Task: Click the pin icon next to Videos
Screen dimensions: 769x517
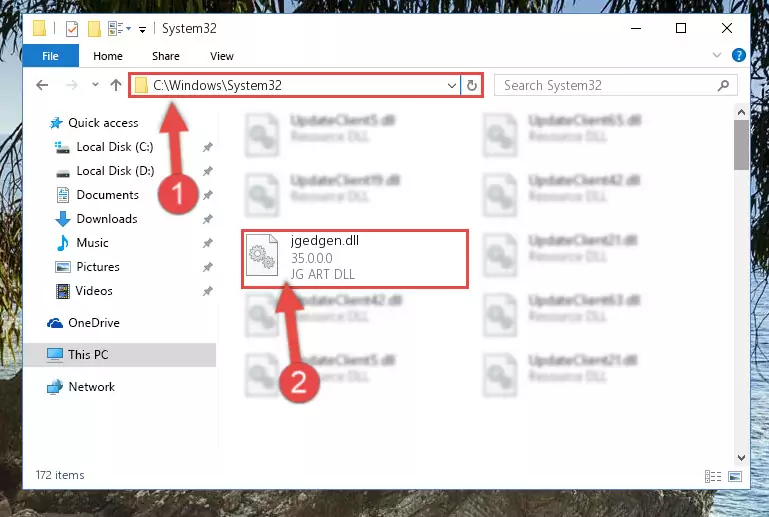Action: point(208,291)
